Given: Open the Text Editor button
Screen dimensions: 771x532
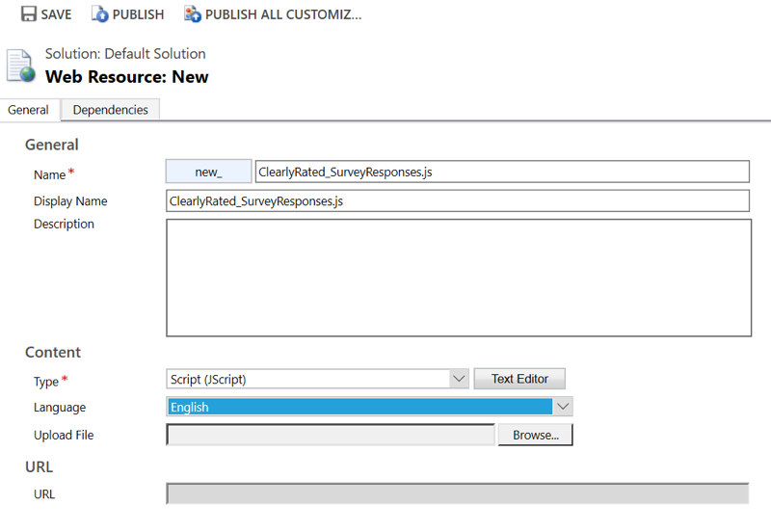Looking at the screenshot, I should point(519,379).
